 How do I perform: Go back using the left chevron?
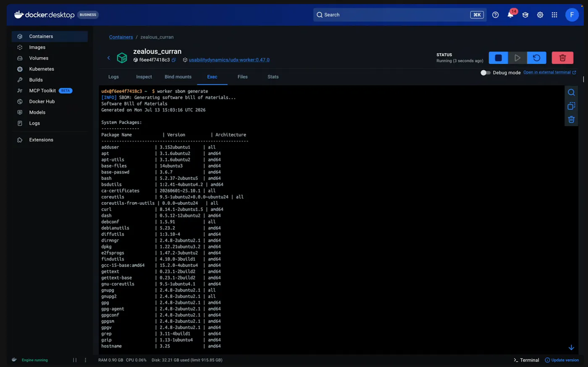point(108,58)
